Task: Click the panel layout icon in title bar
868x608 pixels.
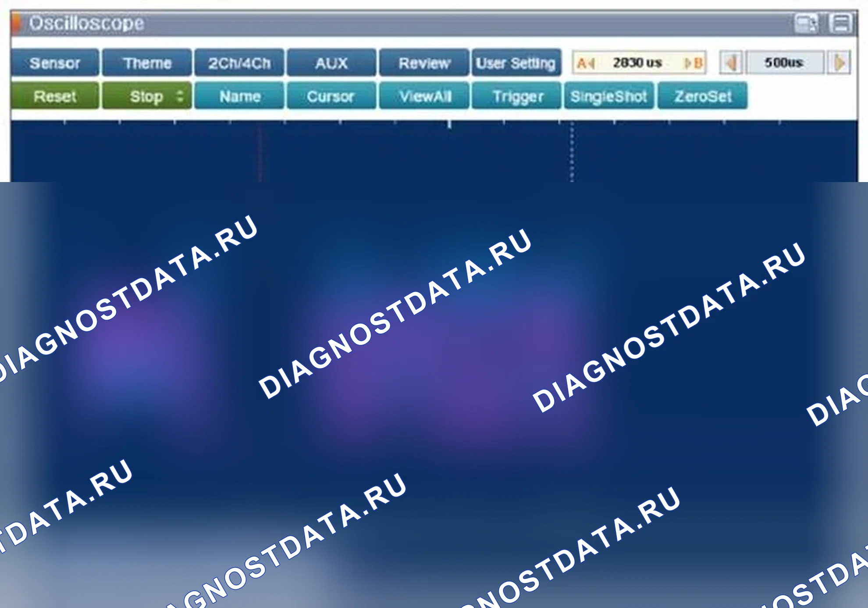Action: pos(840,24)
